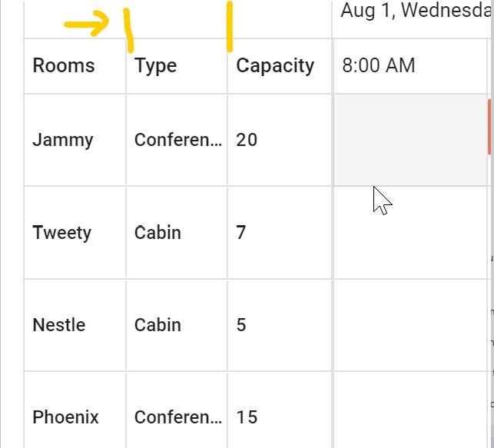Screen dimensions: 494x448
Task: Click Jammy's capacity value 20
Action: pyautogui.click(x=247, y=140)
